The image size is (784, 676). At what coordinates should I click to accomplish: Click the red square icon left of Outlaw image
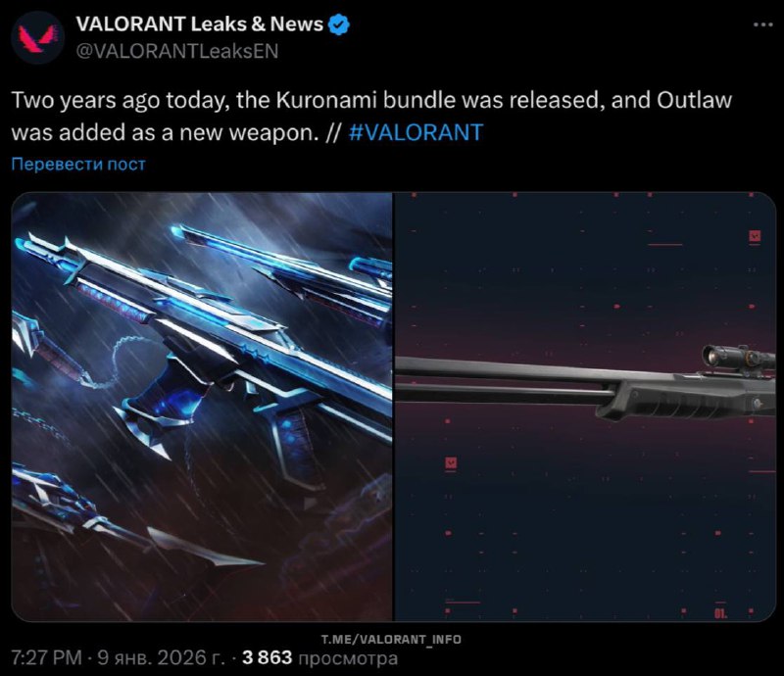coord(451,463)
